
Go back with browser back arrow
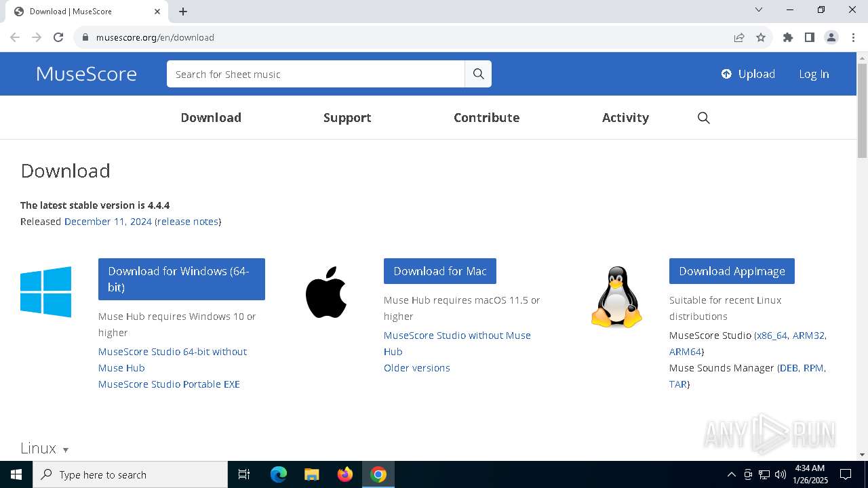click(15, 37)
